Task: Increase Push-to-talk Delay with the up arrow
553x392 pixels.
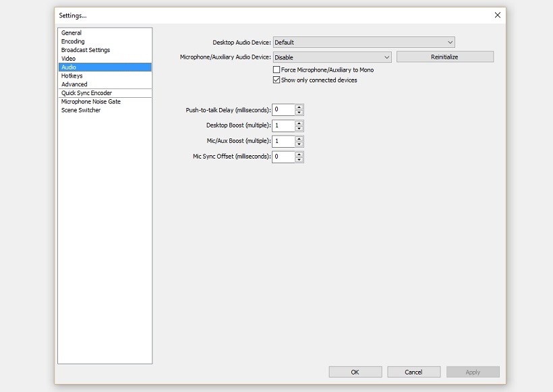Action: tap(299, 107)
